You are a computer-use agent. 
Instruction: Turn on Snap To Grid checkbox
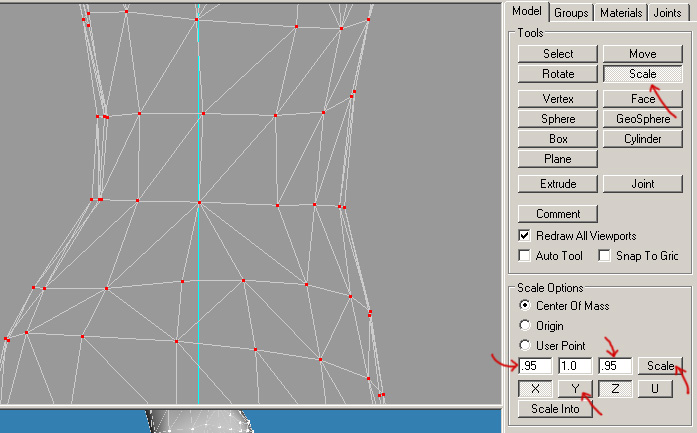[x=604, y=256]
